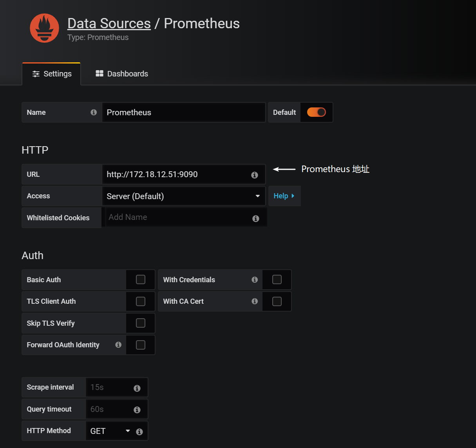Enable the Basic Auth checkbox
The image size is (476, 448).
(141, 279)
